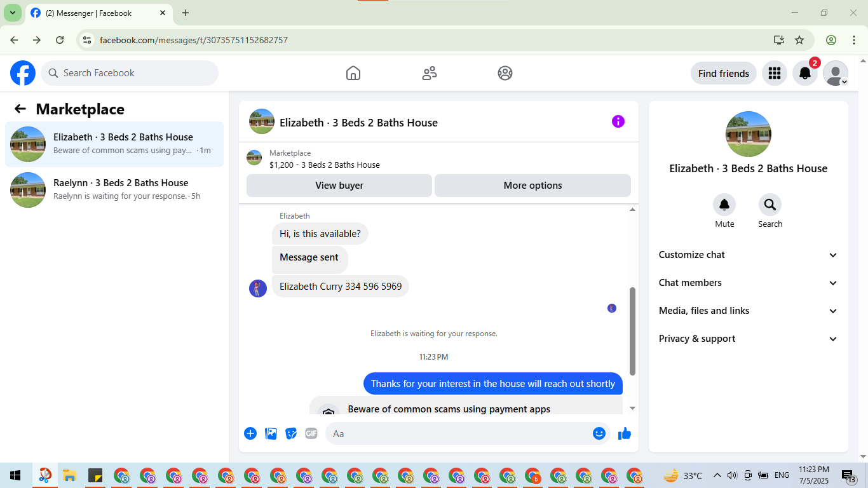The height and width of the screenshot is (488, 868).
Task: Open the Friends icon tab
Action: point(430,73)
